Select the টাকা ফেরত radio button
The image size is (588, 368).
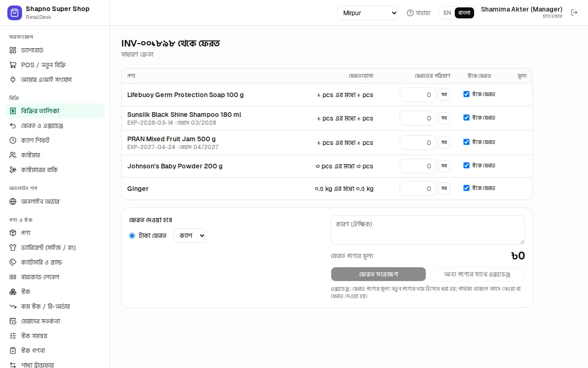pos(132,236)
